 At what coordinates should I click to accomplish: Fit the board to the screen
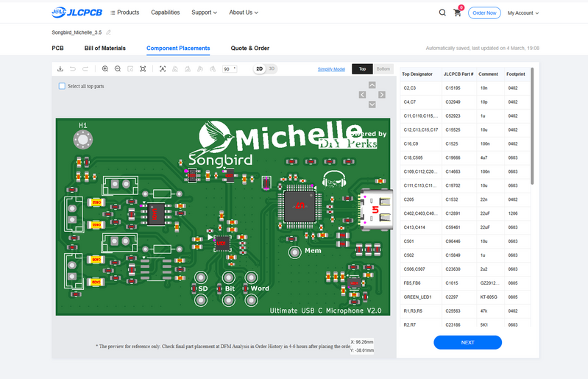(x=143, y=69)
